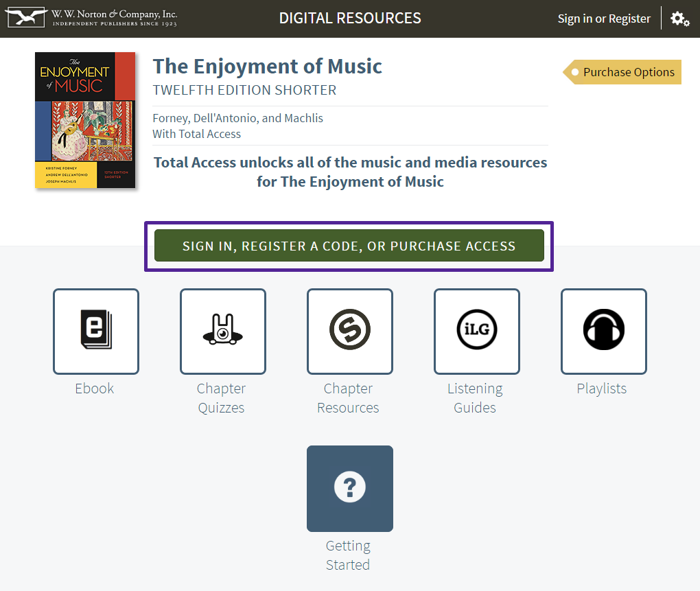Viewport: 700px width, 591px height.
Task: Click Sign In, Register a Code, or Purchase Access
Action: point(349,246)
